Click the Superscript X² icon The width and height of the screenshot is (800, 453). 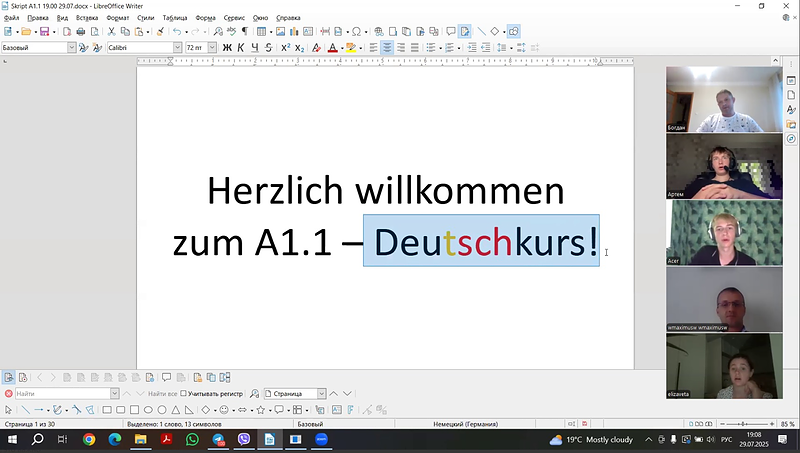(x=286, y=47)
